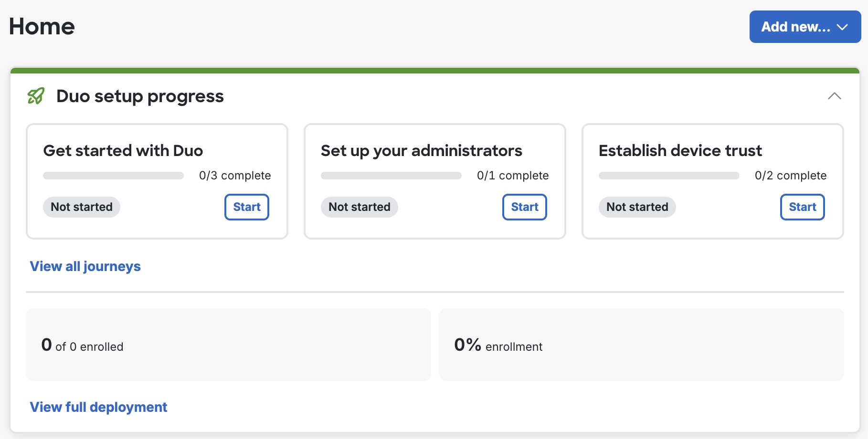The width and height of the screenshot is (868, 439).
Task: Open the View all journeys link
Action: tap(85, 266)
